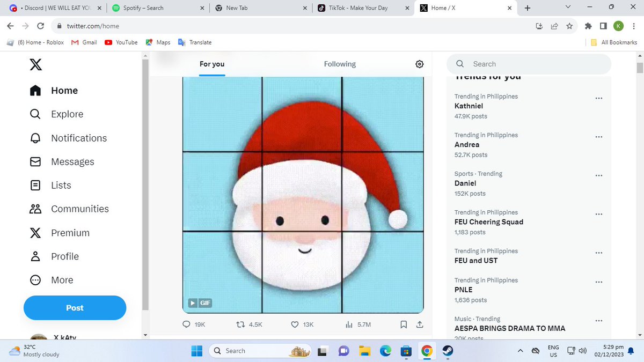Share the Santa GIF post

point(420,324)
